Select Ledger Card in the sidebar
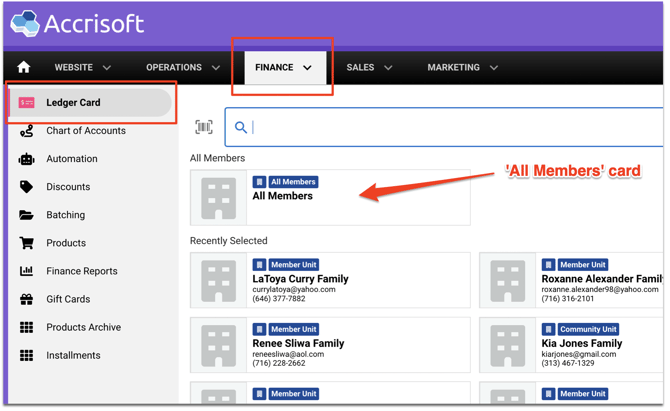Image resolution: width=670 pixels, height=411 pixels. pyautogui.click(x=73, y=103)
